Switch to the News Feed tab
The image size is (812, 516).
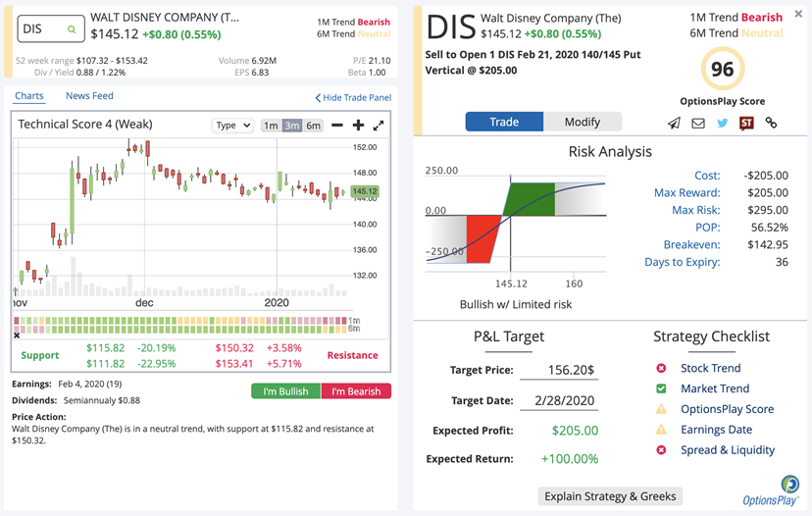[89, 96]
